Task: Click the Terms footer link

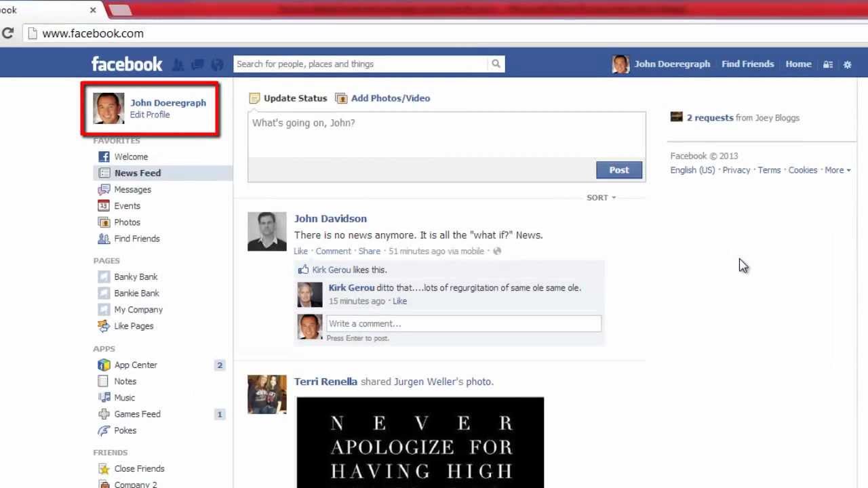Action: click(769, 170)
